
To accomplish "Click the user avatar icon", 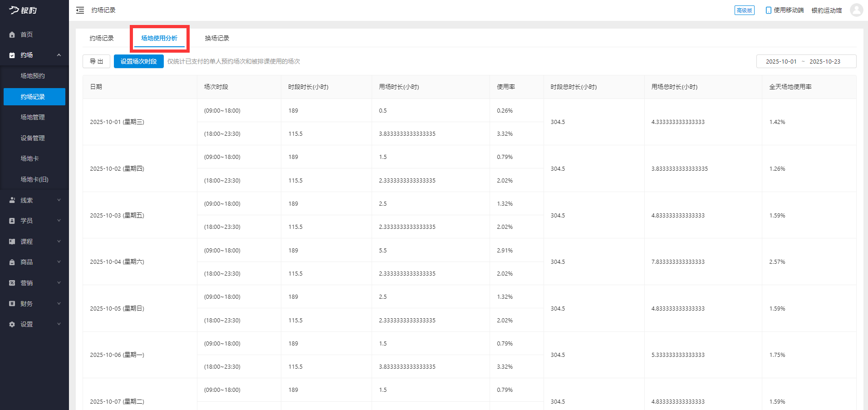I will point(856,10).
